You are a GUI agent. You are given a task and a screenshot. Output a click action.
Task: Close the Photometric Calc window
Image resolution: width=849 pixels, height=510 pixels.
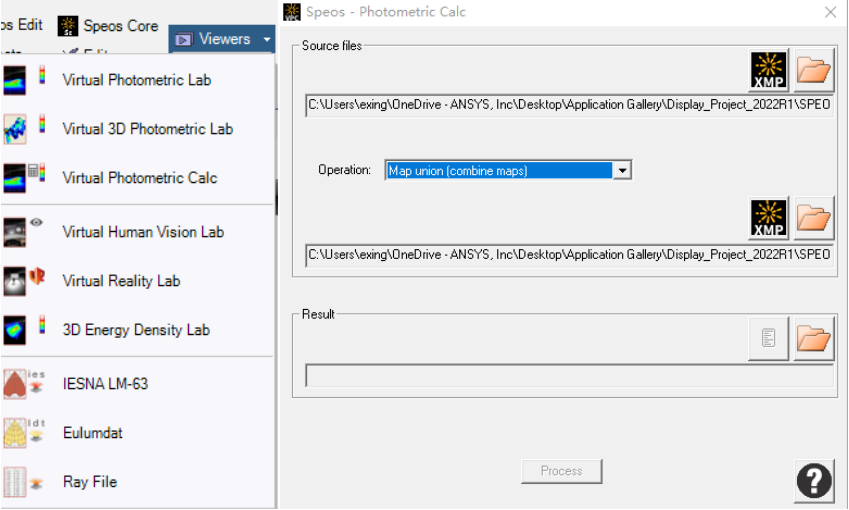tap(830, 12)
